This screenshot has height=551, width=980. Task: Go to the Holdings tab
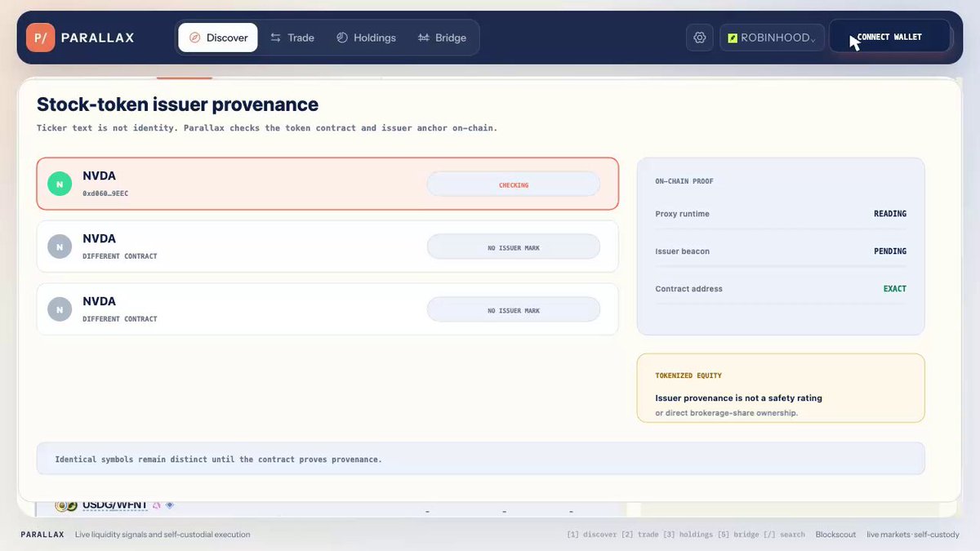pyautogui.click(x=366, y=38)
